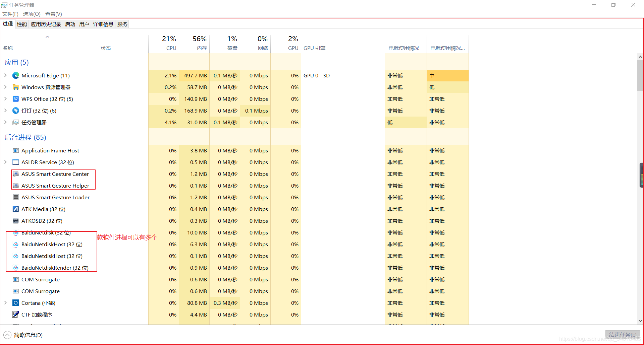This screenshot has width=644, height=345.
Task: Switch to the 应用历史记录 tab
Action: (x=46, y=24)
